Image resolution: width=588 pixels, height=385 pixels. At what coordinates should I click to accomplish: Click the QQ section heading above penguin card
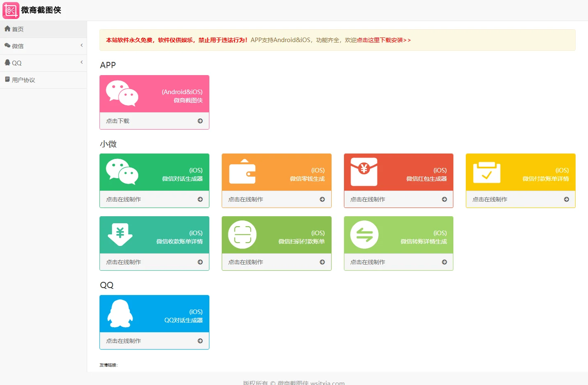pos(107,285)
